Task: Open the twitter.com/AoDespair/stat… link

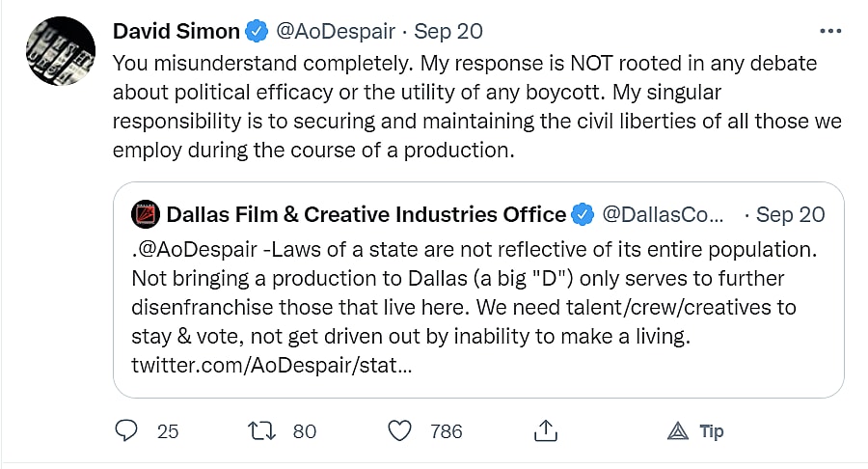Action: 271,368
